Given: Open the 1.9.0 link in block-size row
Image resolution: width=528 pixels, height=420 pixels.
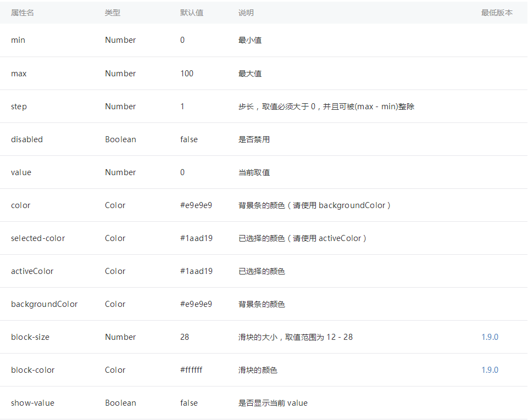Looking at the screenshot, I should point(490,337).
